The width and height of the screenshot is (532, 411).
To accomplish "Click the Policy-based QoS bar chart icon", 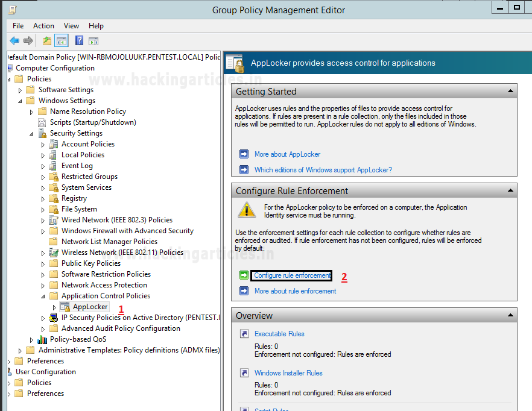I will click(42, 339).
